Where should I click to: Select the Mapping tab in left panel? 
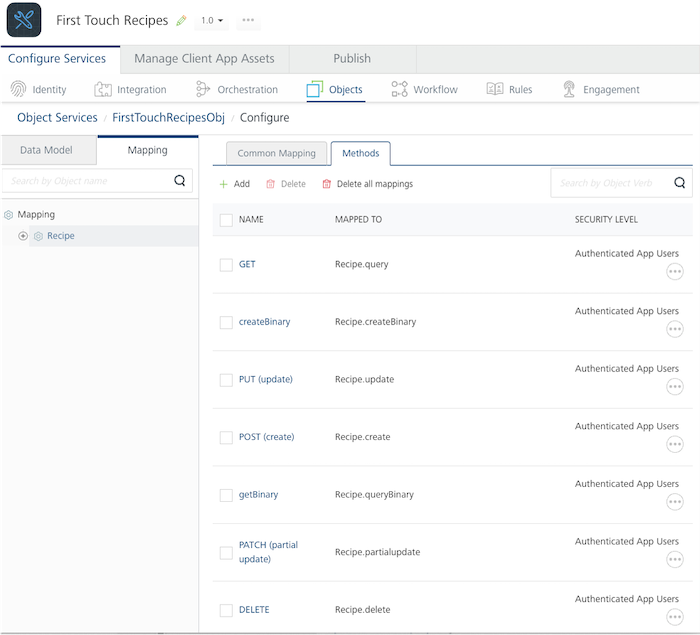pyautogui.click(x=148, y=150)
